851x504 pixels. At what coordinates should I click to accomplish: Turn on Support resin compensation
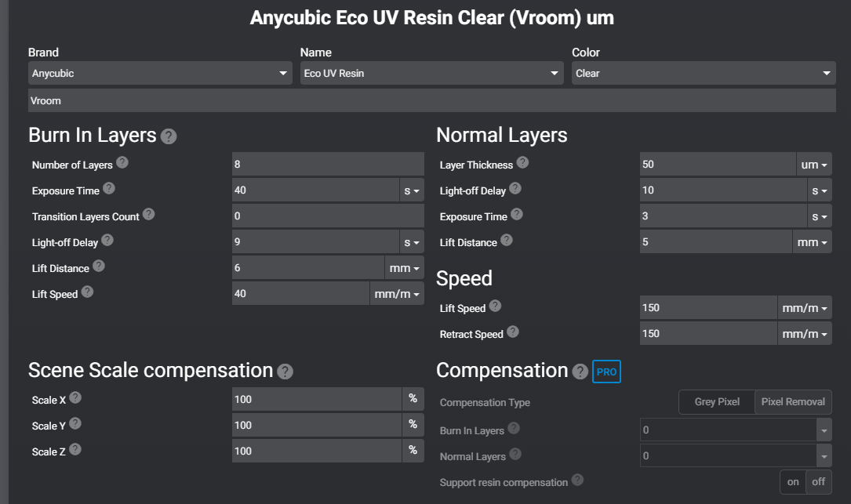793,481
